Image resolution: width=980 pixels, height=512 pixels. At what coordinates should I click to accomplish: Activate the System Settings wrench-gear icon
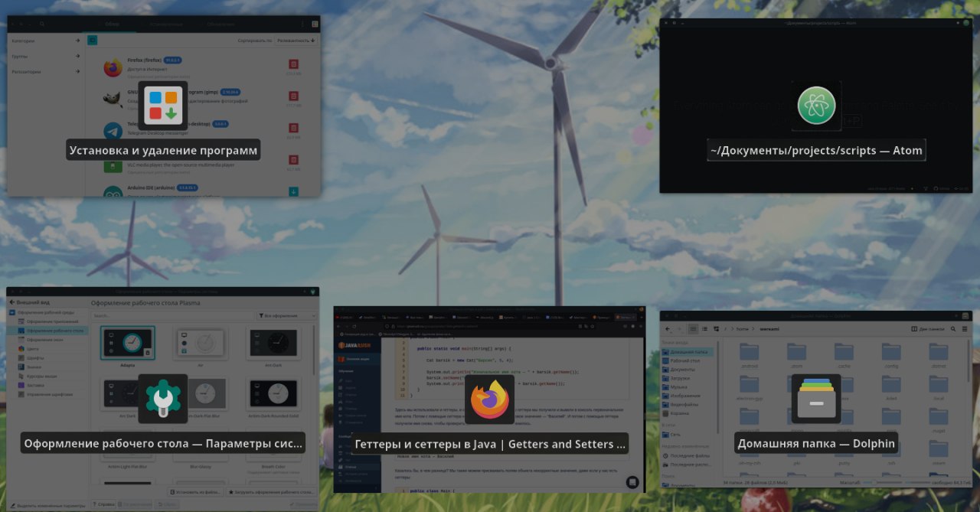click(x=162, y=399)
